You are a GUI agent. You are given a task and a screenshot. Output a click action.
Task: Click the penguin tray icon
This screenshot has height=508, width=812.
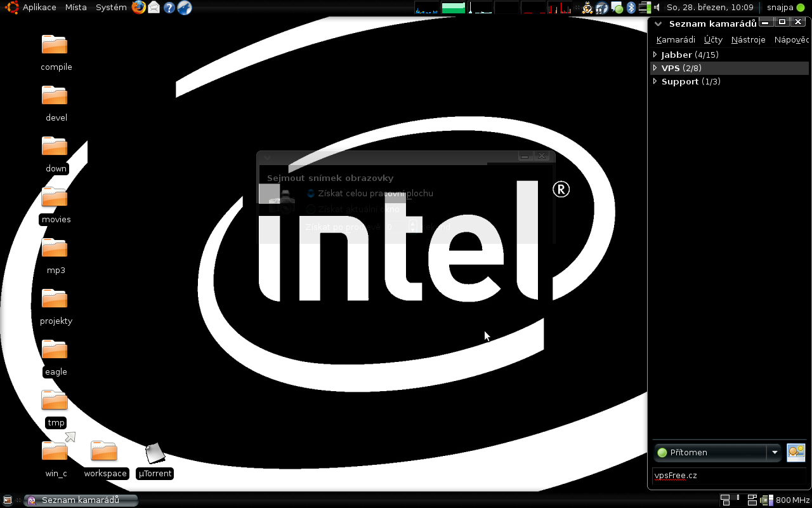pyautogui.click(x=587, y=8)
